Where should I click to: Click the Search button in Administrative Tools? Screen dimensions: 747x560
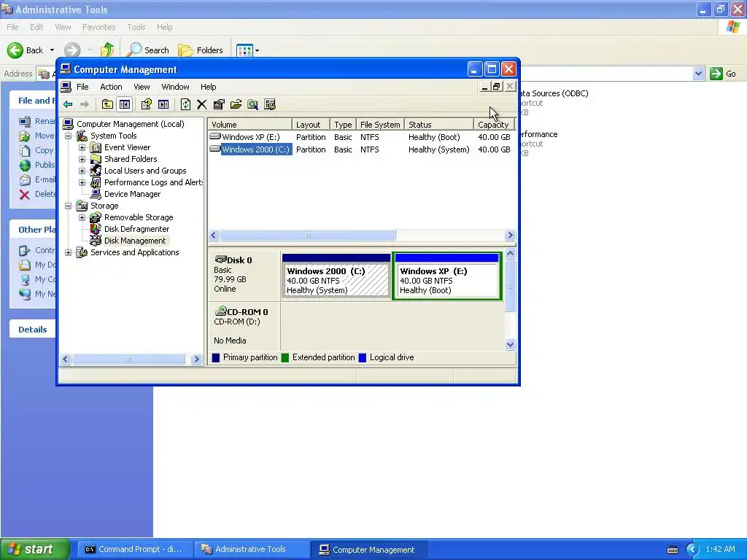[x=147, y=50]
